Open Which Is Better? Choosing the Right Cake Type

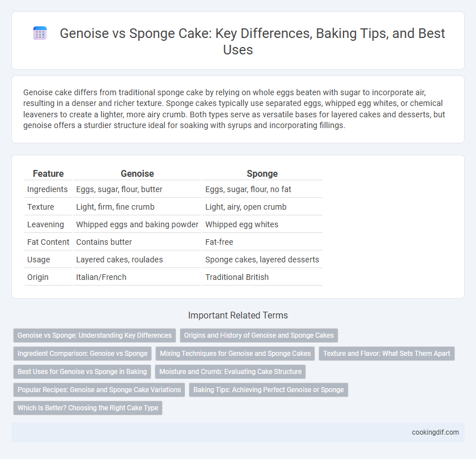88,408
